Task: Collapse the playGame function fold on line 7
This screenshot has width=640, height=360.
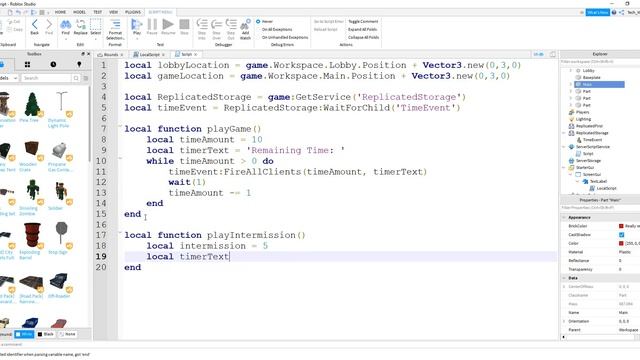Action: click(120, 127)
